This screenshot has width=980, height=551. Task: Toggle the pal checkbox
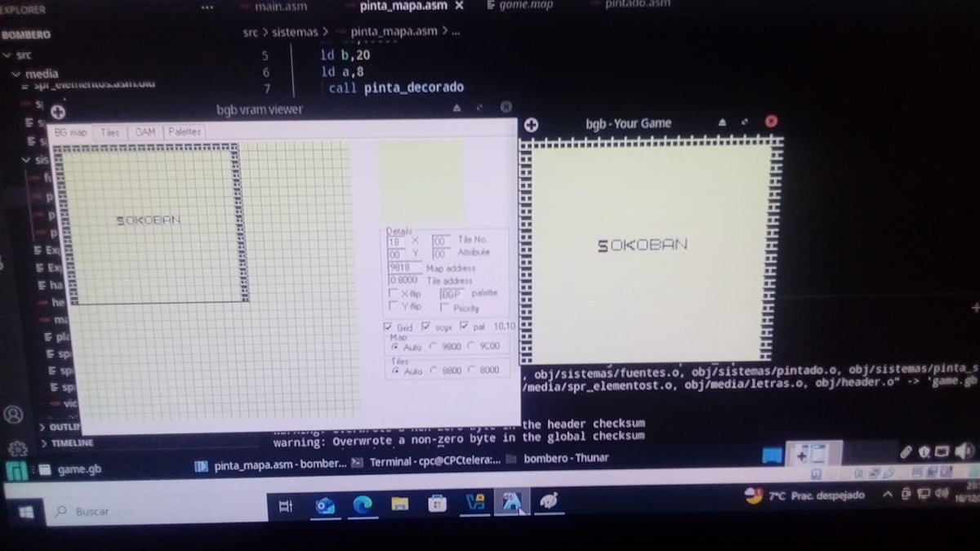465,327
